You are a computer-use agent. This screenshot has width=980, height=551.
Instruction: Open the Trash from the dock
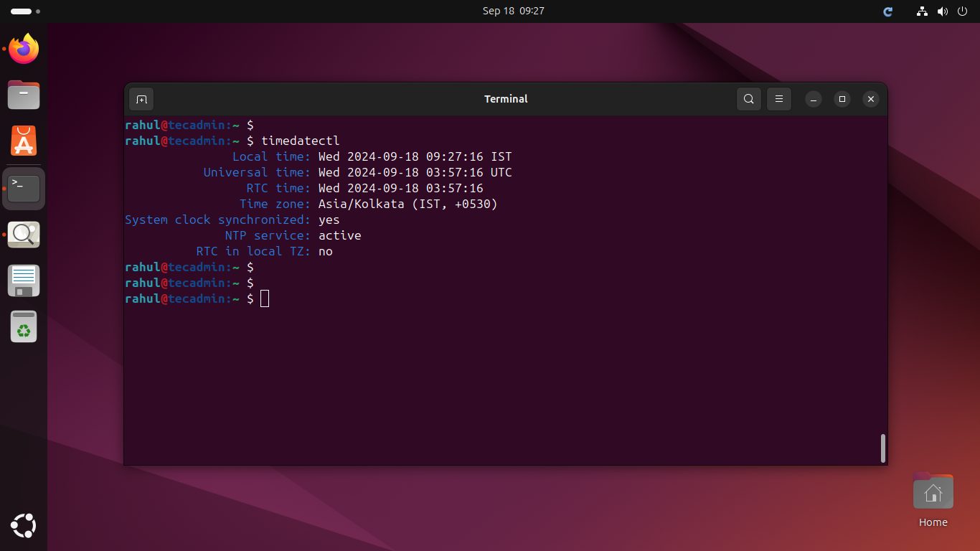(x=23, y=326)
